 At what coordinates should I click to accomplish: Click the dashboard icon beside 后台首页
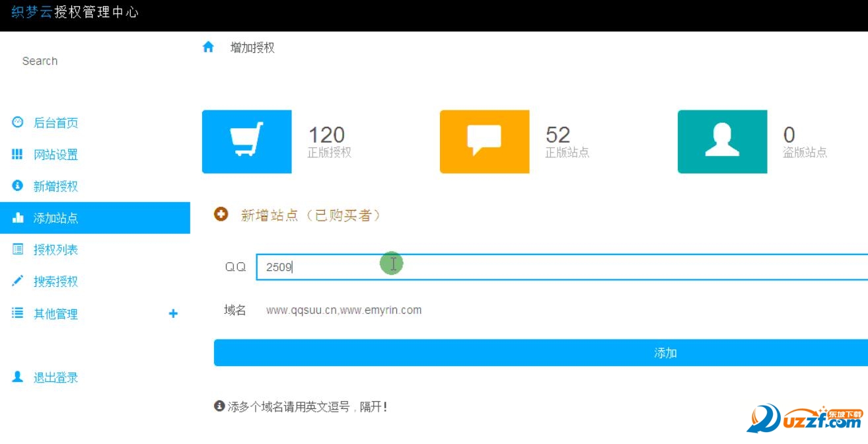(18, 122)
